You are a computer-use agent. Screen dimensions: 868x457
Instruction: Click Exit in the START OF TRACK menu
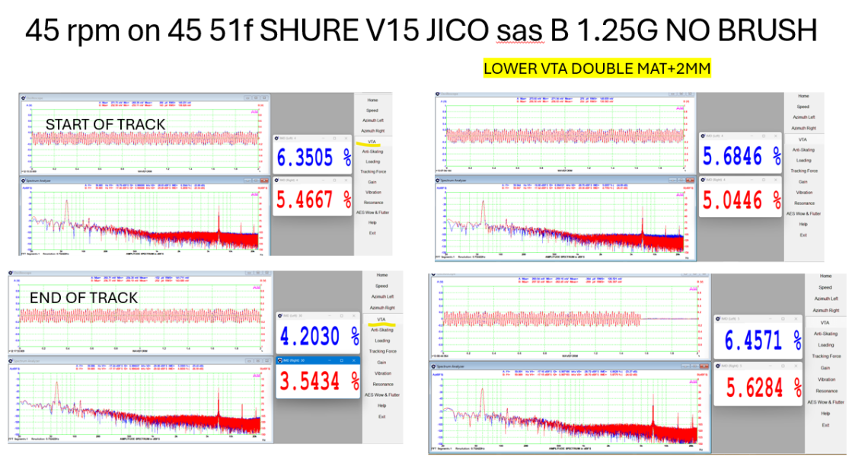[372, 232]
